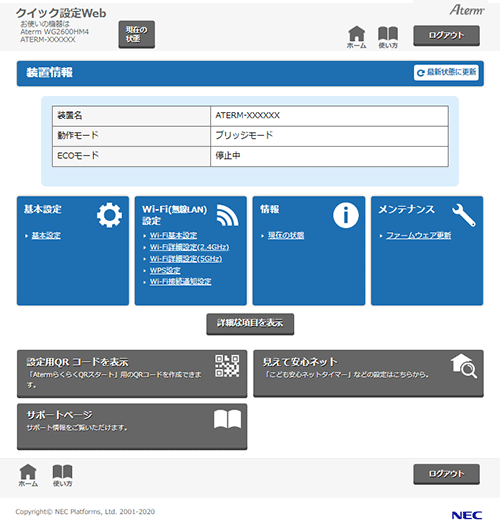Open Wi-Fi詳細設定(5GHz) link
This screenshot has height=526, width=500.
point(186,259)
